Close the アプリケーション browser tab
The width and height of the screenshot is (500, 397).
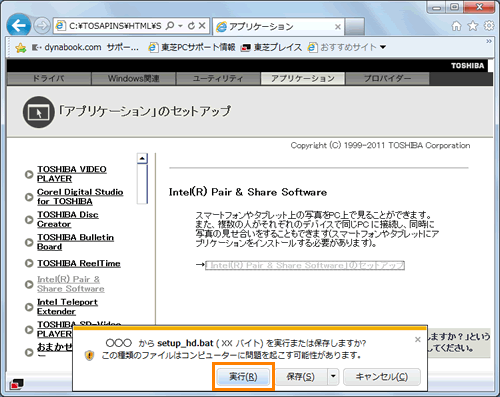pyautogui.click(x=338, y=27)
